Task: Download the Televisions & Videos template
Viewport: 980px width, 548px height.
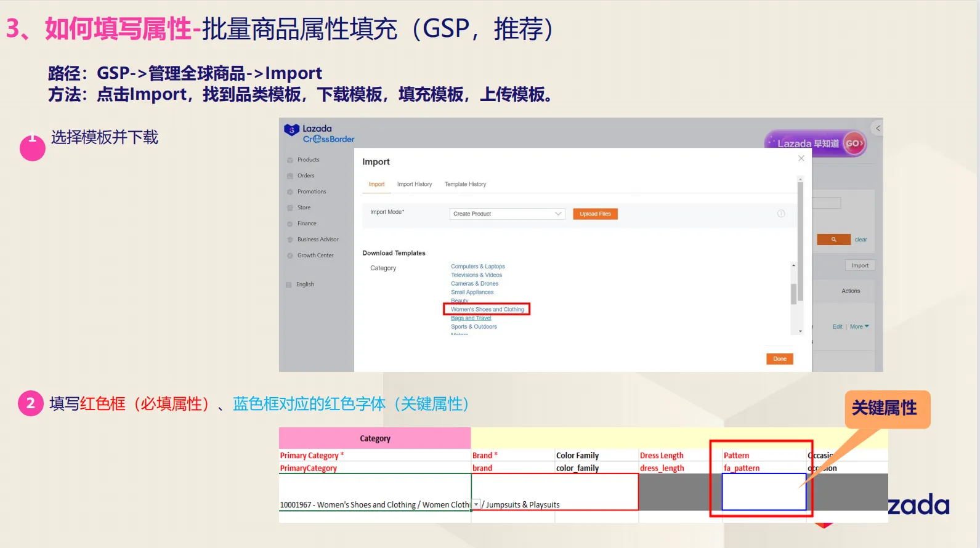Action: pos(476,275)
